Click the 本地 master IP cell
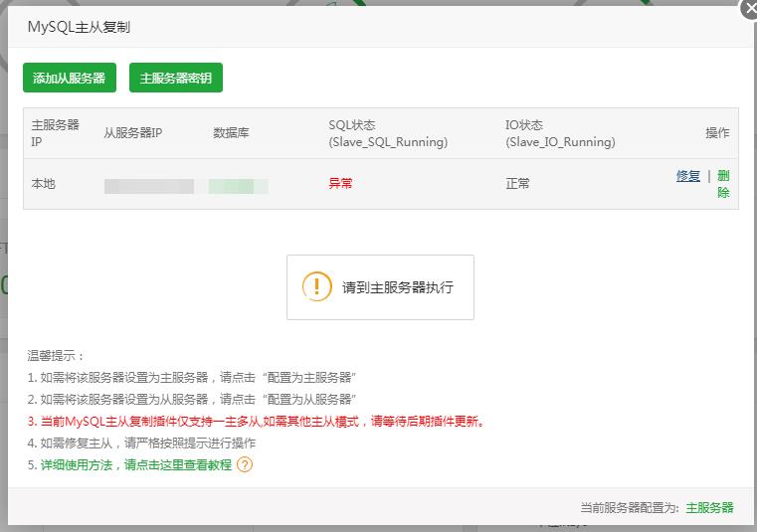757x532 pixels. 44,183
